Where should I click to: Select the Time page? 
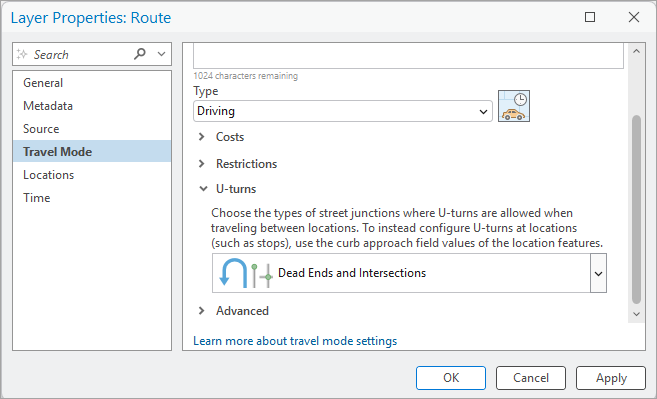coord(92,197)
